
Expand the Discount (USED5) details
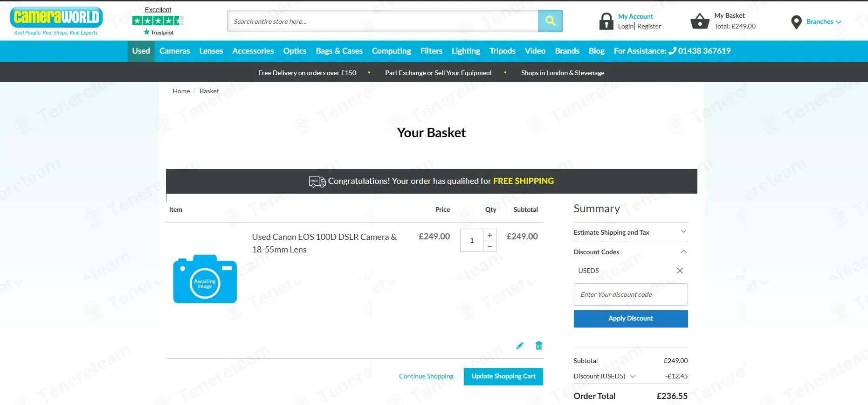point(633,377)
